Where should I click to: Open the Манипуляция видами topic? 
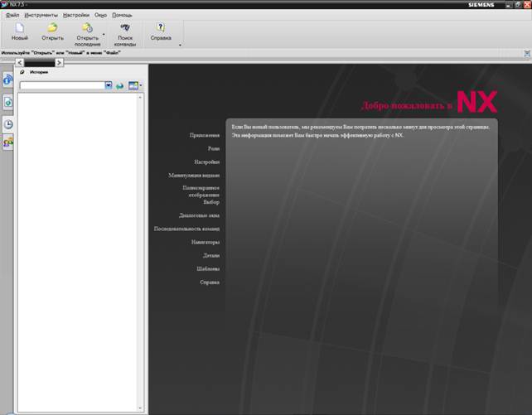tap(194, 176)
